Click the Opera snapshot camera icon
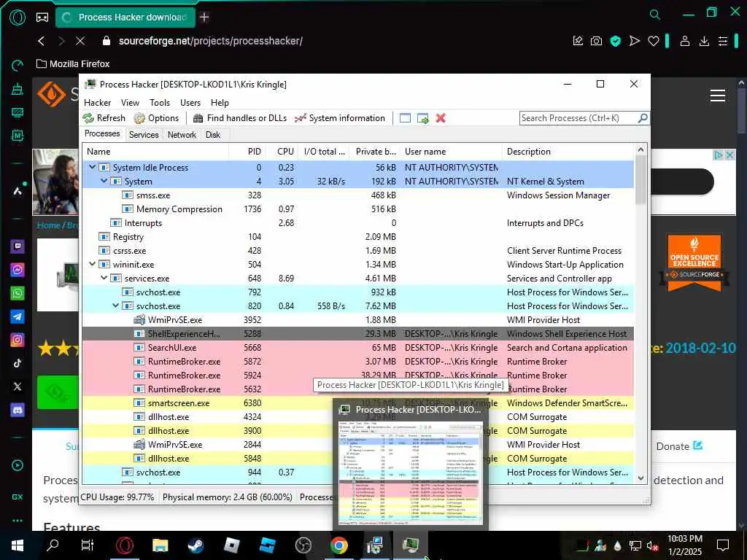 596,41
